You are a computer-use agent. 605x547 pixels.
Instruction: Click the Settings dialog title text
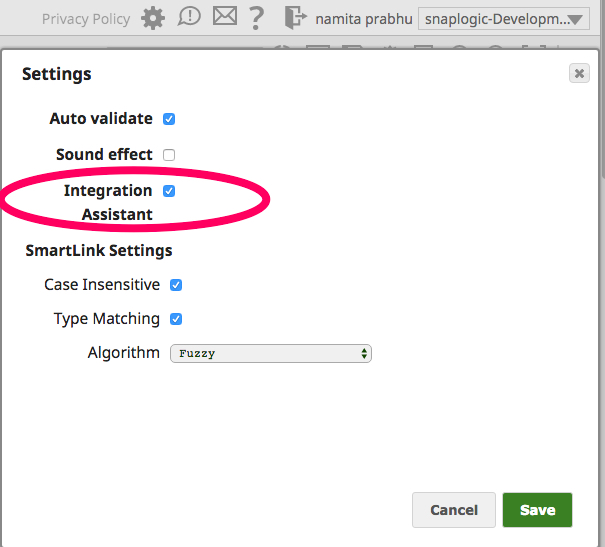point(57,74)
